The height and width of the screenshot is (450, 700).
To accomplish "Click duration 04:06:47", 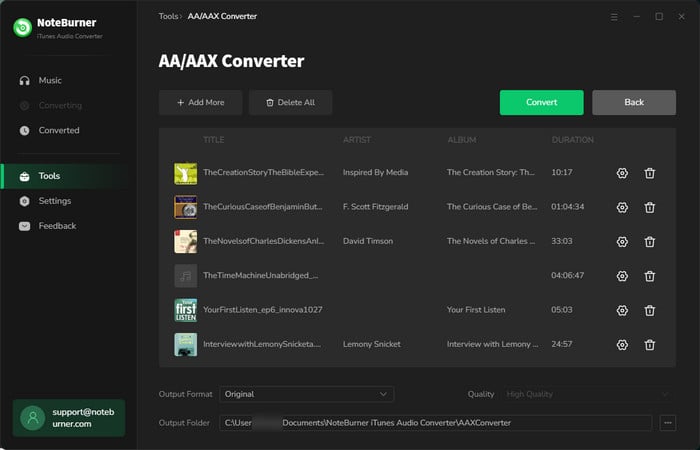I will point(567,275).
